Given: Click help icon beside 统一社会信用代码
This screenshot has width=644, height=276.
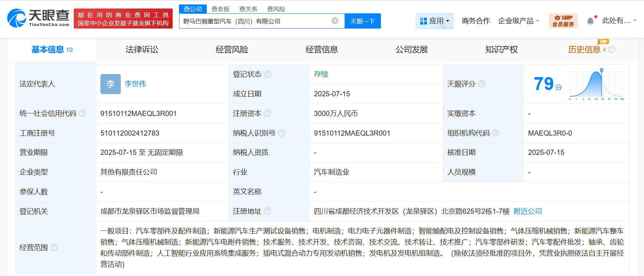Looking at the screenshot, I should coord(82,113).
